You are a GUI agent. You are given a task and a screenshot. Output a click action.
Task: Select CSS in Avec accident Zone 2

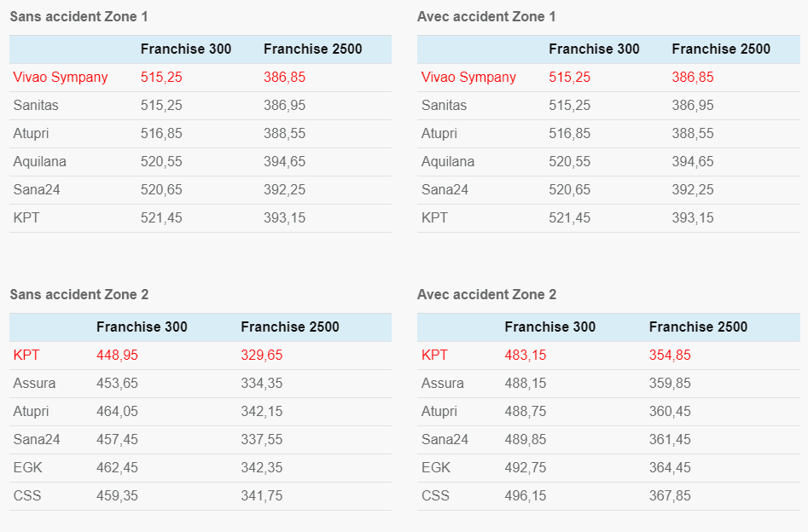[435, 495]
